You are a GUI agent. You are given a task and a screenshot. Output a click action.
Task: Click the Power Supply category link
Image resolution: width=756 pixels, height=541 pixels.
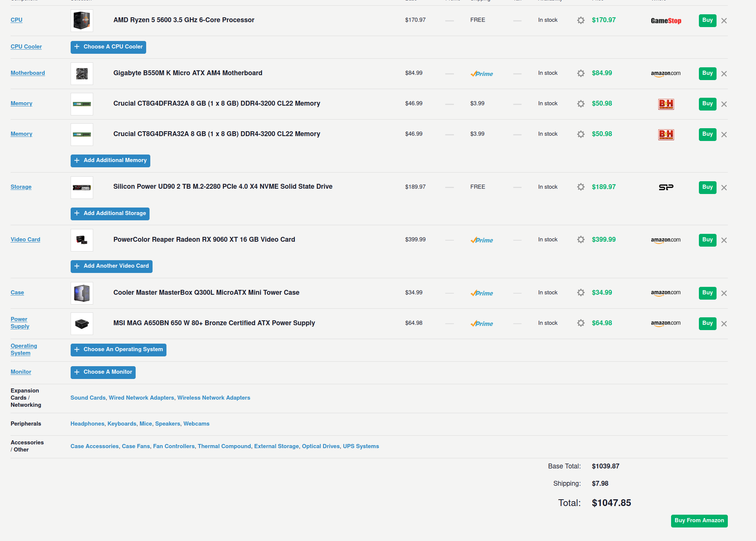20,323
